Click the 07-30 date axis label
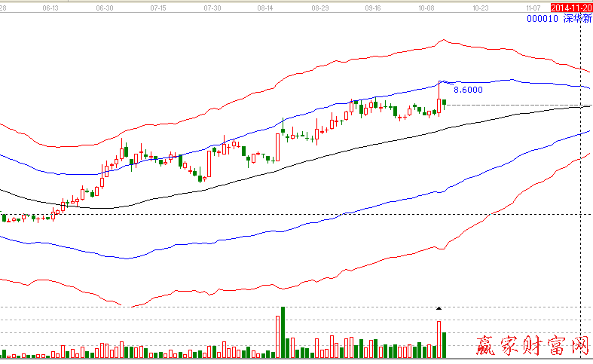The image size is (593, 364). (212, 7)
